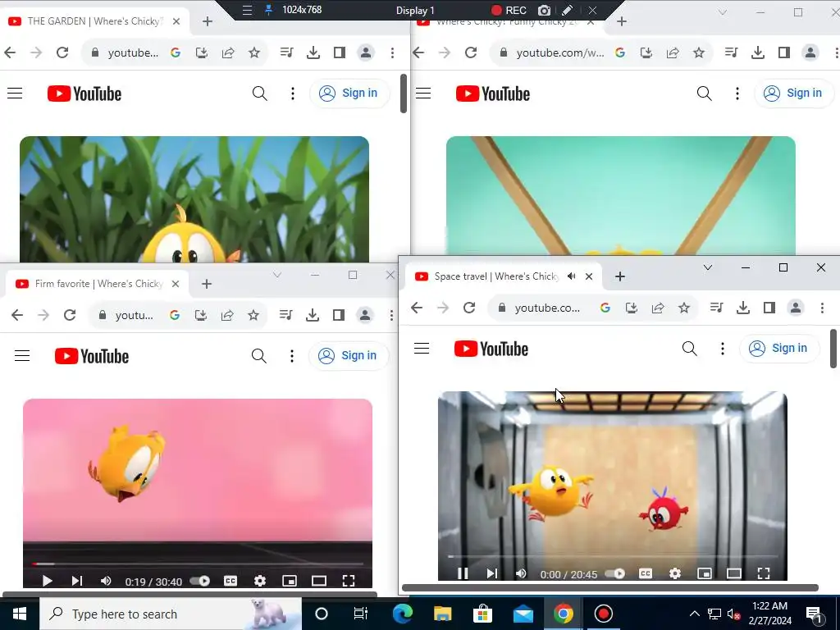
Task: Go to YouTube home logo in THE GARDEN window
Action: 84,94
